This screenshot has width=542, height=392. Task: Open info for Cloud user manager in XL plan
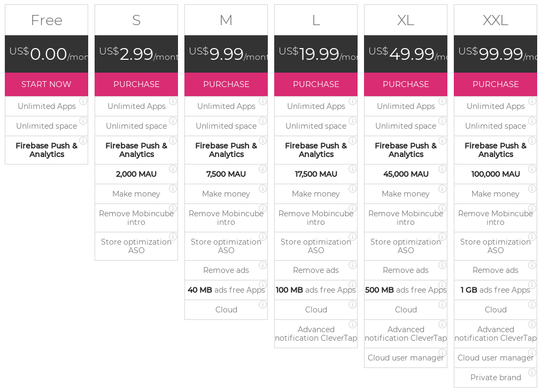click(x=442, y=352)
